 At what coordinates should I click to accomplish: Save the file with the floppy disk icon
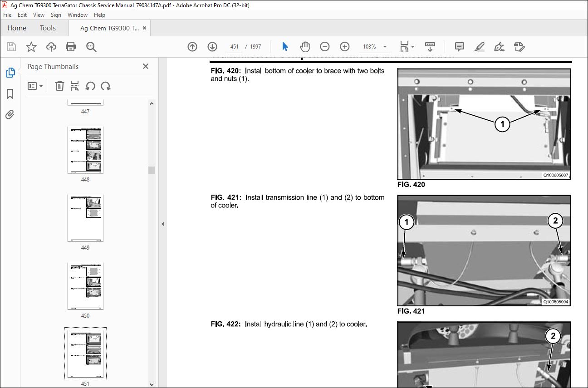click(11, 47)
